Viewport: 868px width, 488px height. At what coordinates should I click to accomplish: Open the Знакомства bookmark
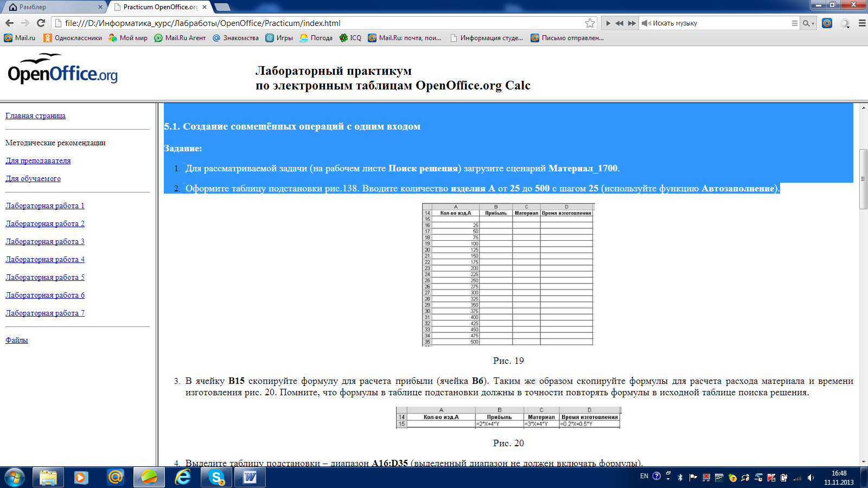(235, 38)
